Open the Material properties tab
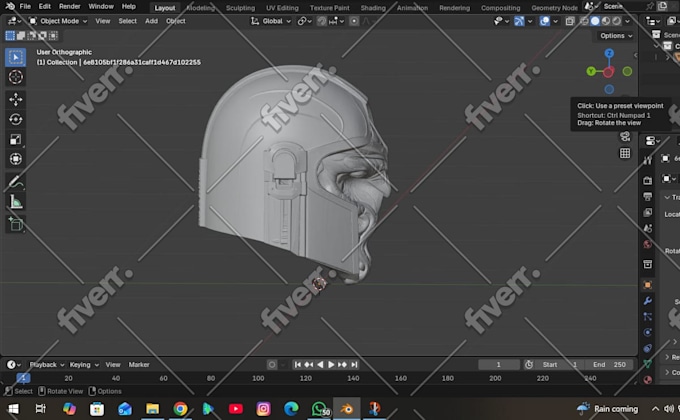 click(x=647, y=380)
